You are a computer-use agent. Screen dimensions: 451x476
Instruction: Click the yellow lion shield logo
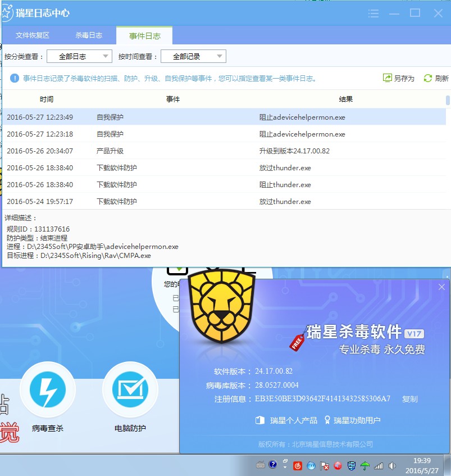coord(221,306)
